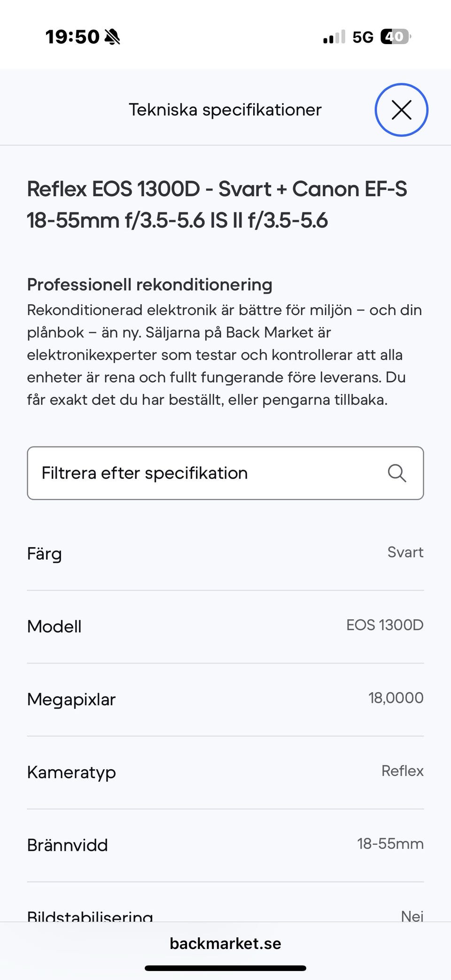Screen dimensions: 451x980
Task: Tap the cellular signal bars icon
Action: pos(334,37)
